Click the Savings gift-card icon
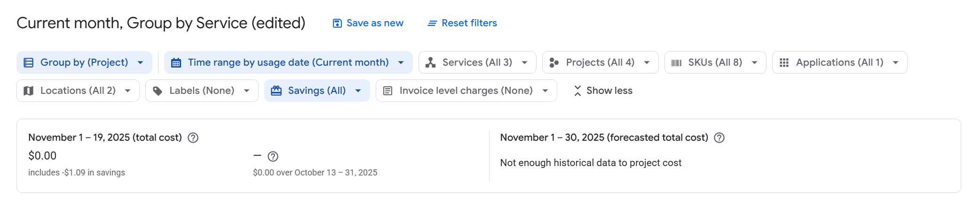The height and width of the screenshot is (205, 980). click(x=277, y=91)
